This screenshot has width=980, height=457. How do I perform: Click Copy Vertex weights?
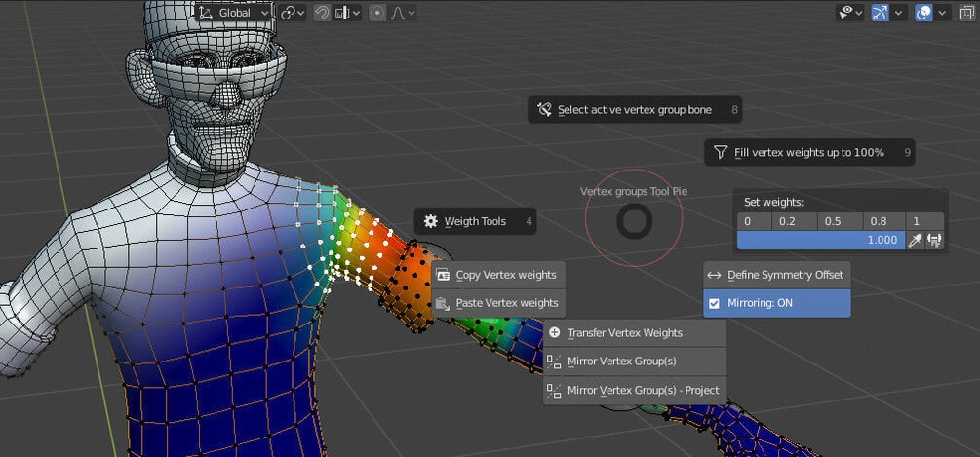[498, 275]
